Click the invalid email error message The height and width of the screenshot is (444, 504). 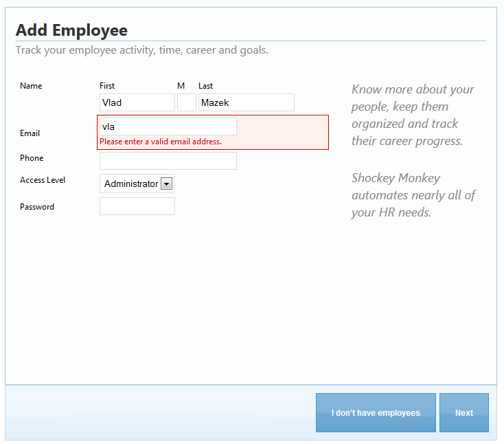(x=161, y=142)
